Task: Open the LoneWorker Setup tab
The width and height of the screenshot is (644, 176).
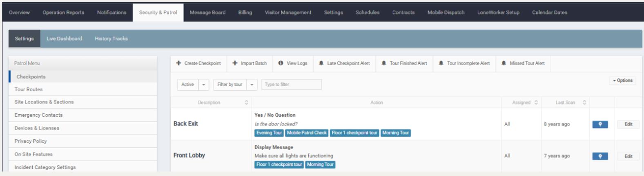Action: [x=498, y=13]
